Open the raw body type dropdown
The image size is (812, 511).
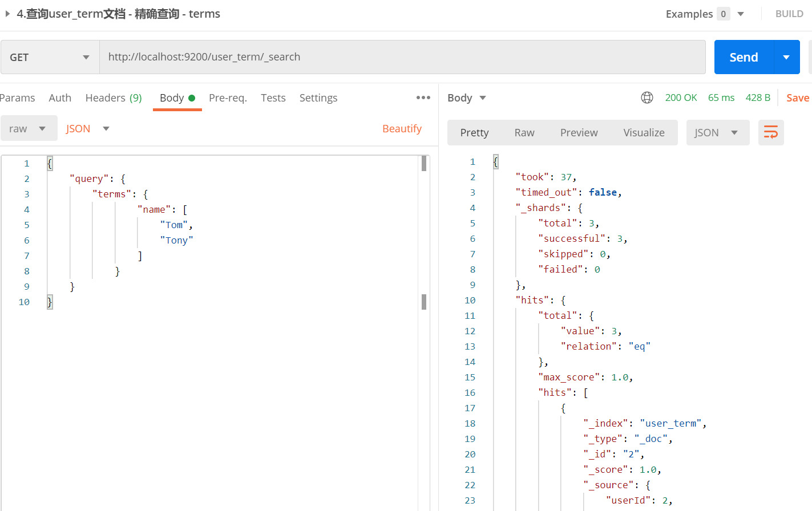29,128
